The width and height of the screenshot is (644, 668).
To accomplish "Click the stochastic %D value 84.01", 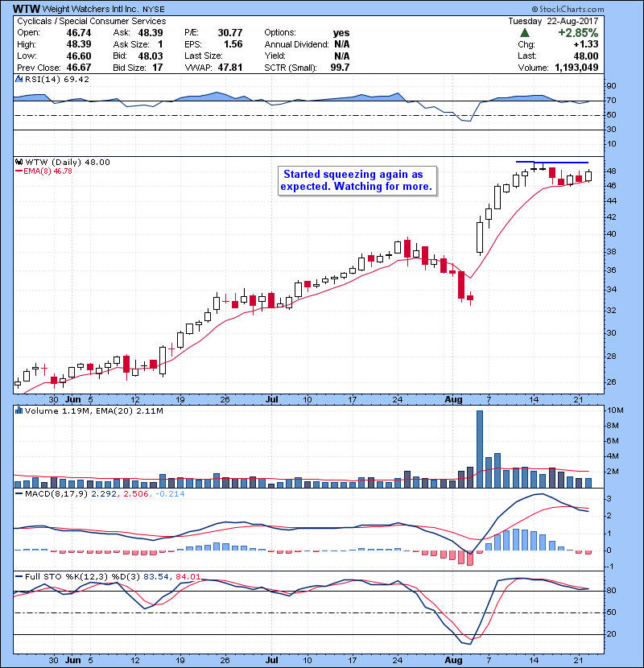I will tap(188, 577).
